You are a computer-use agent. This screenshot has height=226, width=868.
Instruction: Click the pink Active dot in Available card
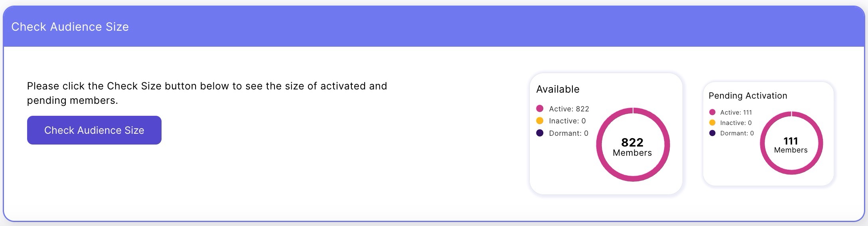pyautogui.click(x=540, y=109)
